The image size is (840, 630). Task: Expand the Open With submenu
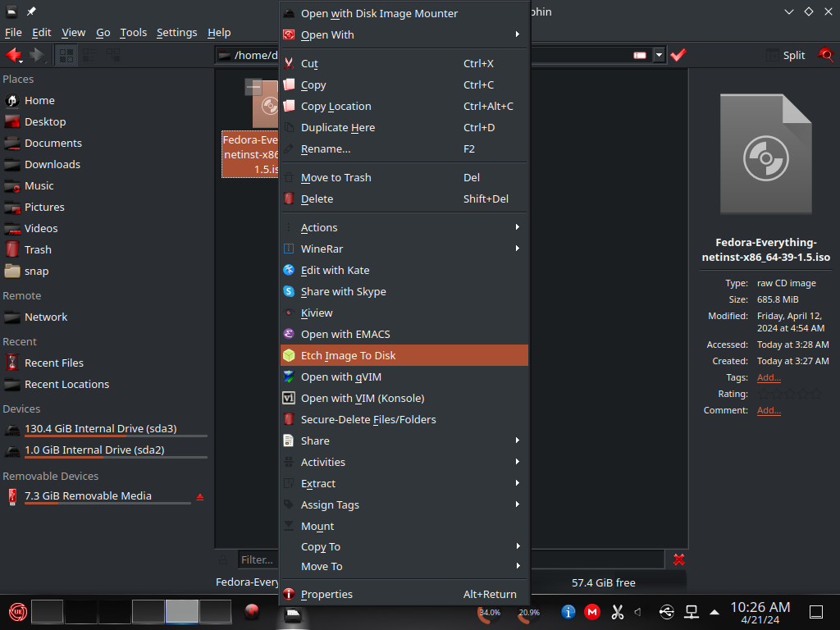[404, 34]
